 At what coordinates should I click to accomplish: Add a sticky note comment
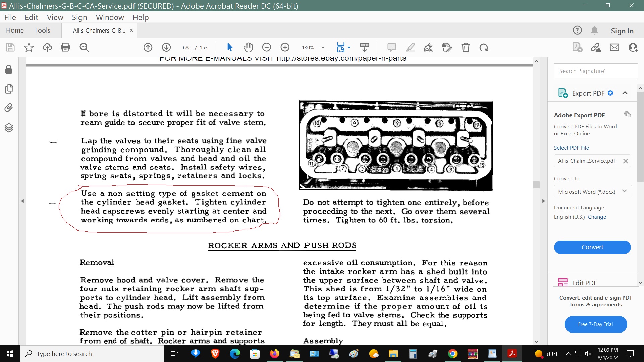pos(391,47)
